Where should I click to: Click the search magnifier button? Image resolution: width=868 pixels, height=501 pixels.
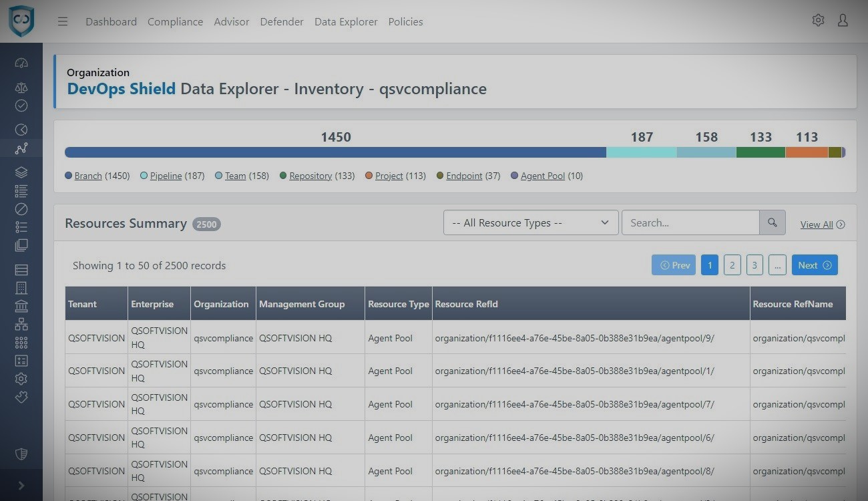tap(772, 223)
